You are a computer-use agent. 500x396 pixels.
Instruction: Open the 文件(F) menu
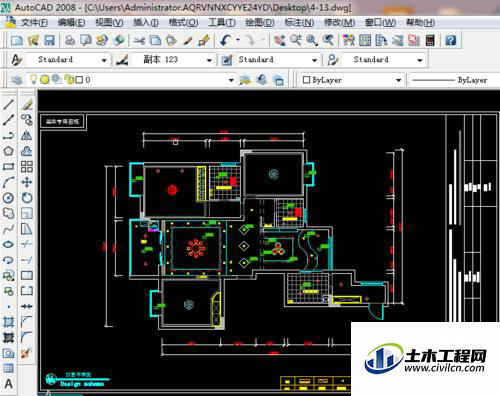click(x=34, y=23)
